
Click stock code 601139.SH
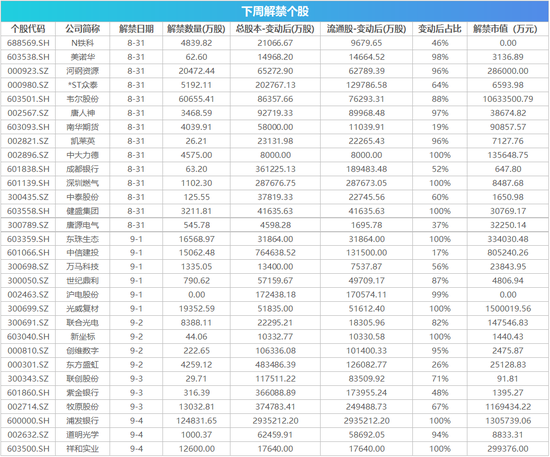(28, 183)
